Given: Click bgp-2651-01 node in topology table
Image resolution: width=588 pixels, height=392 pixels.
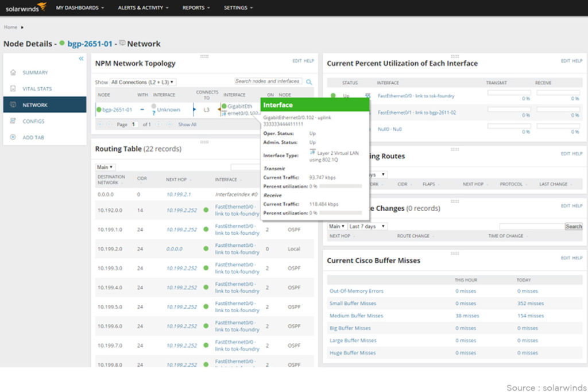Looking at the screenshot, I should 117,110.
